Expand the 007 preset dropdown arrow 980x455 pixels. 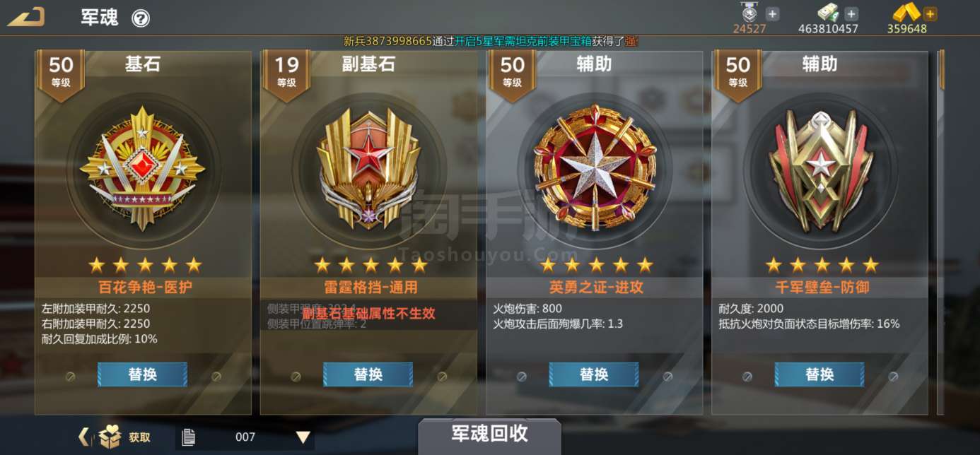(303, 438)
